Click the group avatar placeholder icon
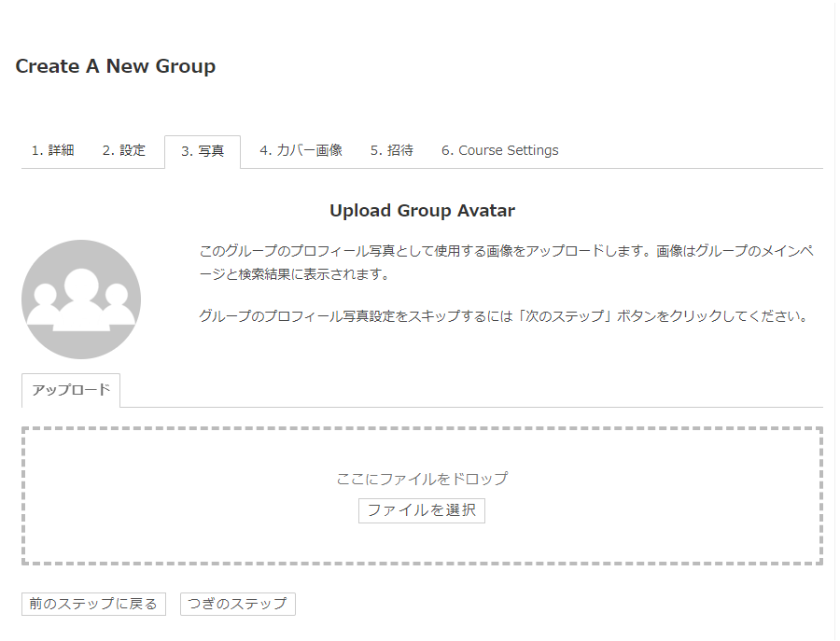The height and width of the screenshot is (641, 840). [x=81, y=300]
